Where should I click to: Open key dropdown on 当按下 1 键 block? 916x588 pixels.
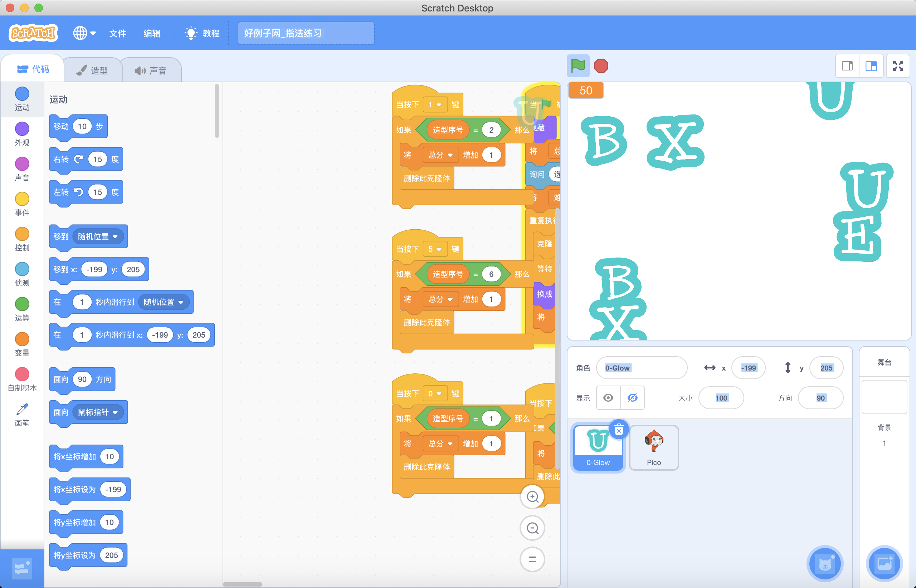click(435, 105)
